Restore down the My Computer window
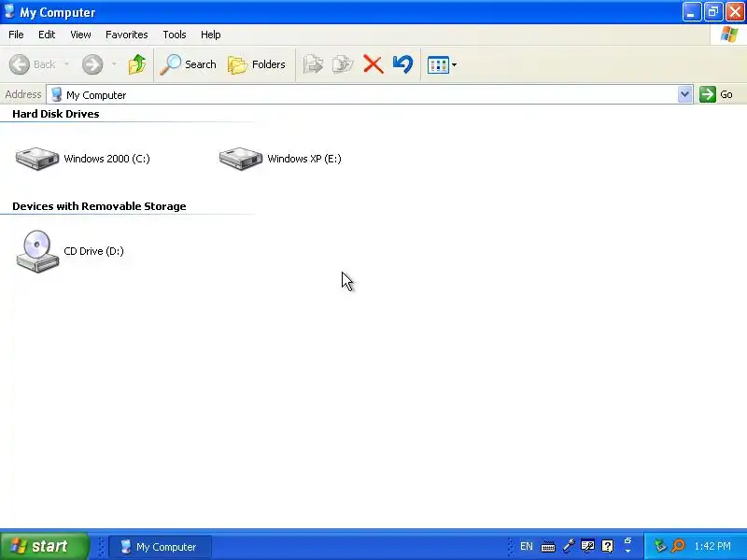747x560 pixels. (713, 12)
